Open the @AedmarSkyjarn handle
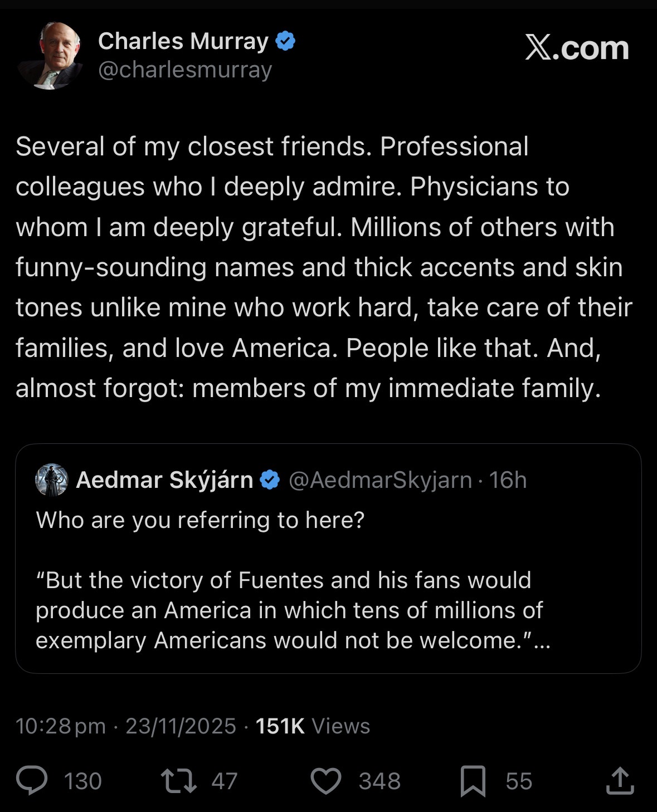Image resolution: width=657 pixels, height=812 pixels. pyautogui.click(x=380, y=480)
